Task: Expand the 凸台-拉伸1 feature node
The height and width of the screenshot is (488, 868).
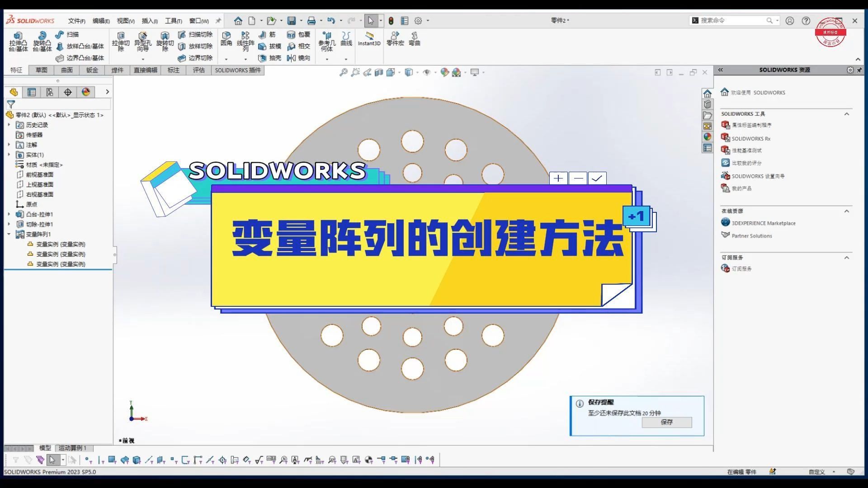Action: coord(9,214)
